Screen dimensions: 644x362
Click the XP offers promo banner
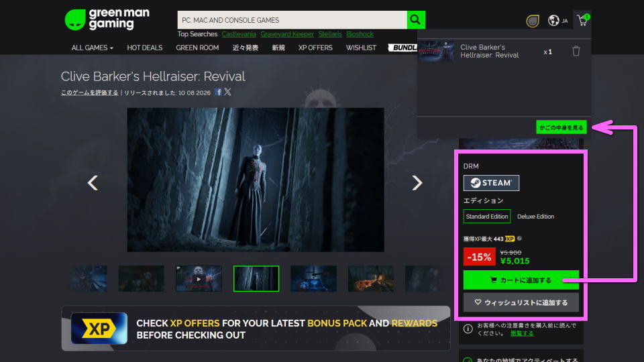pyautogui.click(x=256, y=328)
